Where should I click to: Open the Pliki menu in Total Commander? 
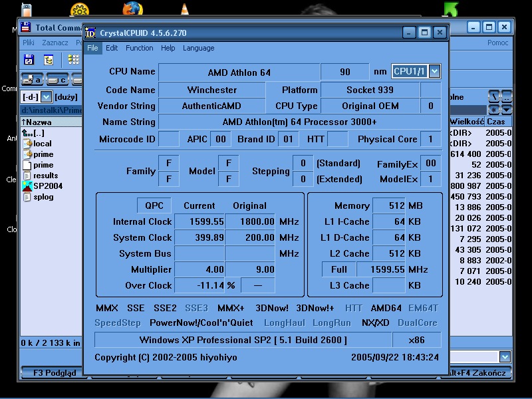tap(29, 43)
